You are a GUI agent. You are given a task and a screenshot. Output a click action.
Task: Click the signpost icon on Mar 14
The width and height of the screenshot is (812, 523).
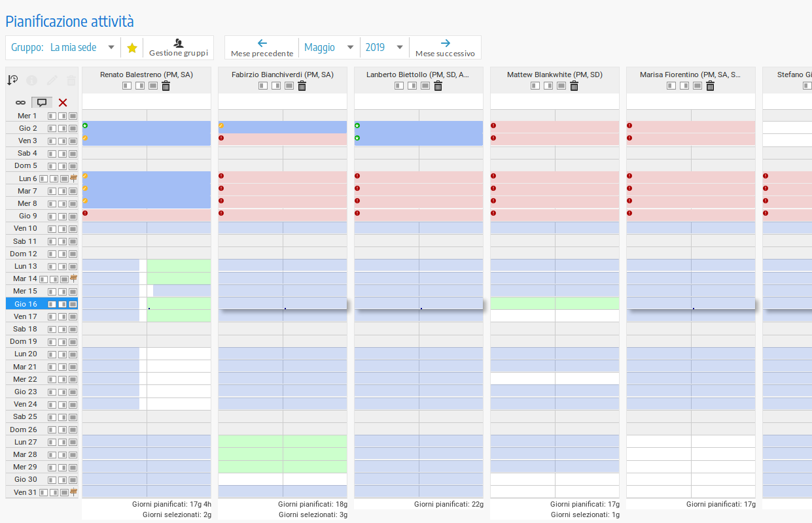click(x=74, y=278)
